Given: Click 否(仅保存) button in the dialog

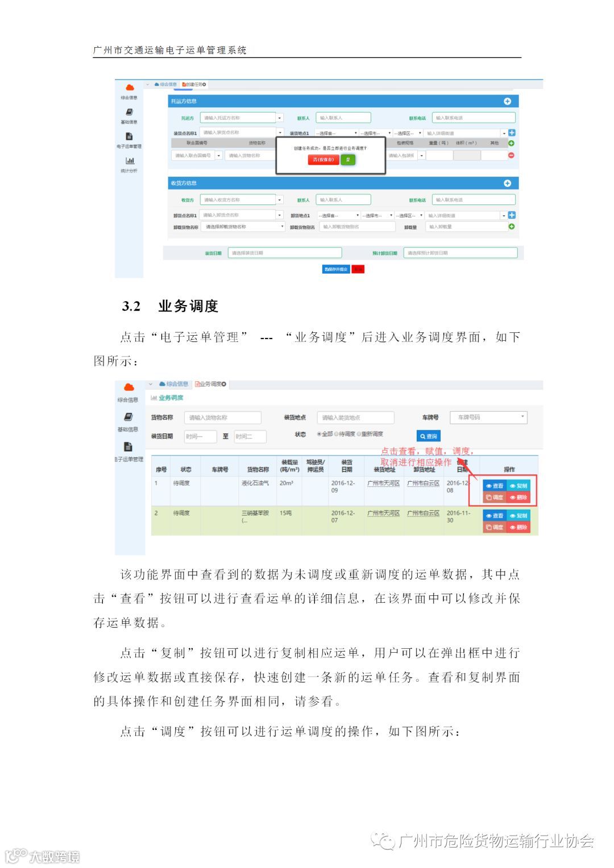Looking at the screenshot, I should coord(323,160).
